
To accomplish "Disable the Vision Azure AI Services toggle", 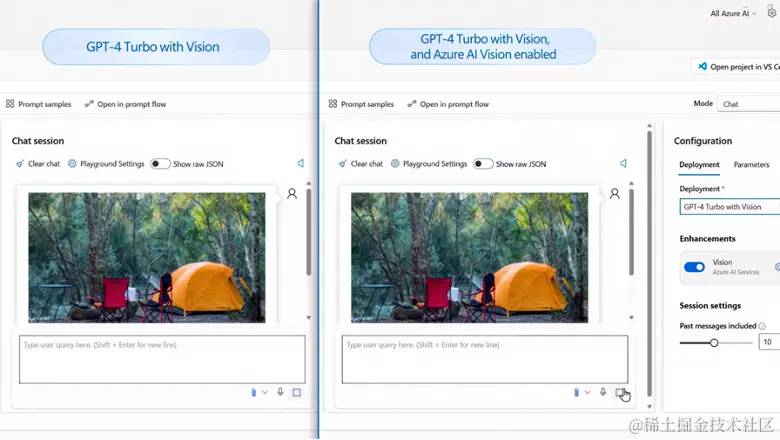I will 694,267.
